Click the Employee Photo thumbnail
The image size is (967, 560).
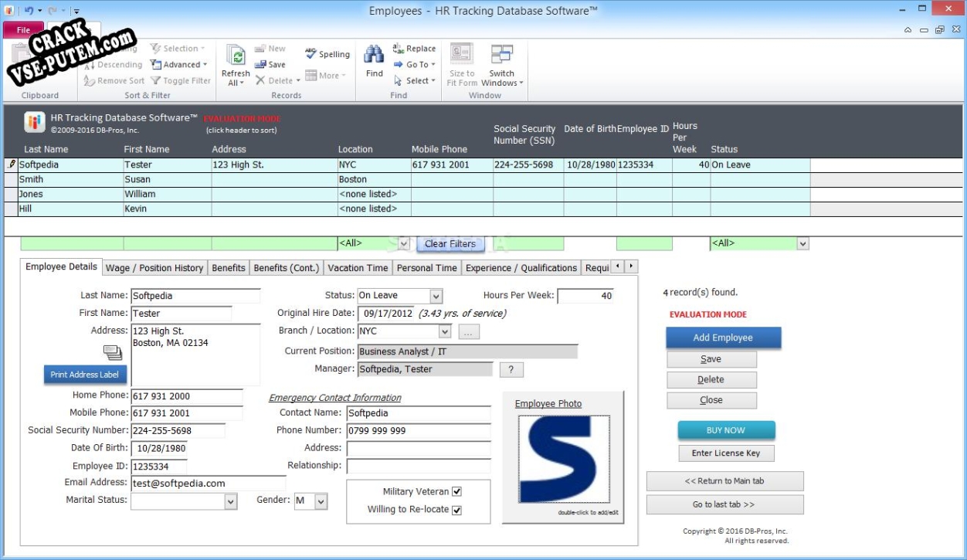[563, 460]
